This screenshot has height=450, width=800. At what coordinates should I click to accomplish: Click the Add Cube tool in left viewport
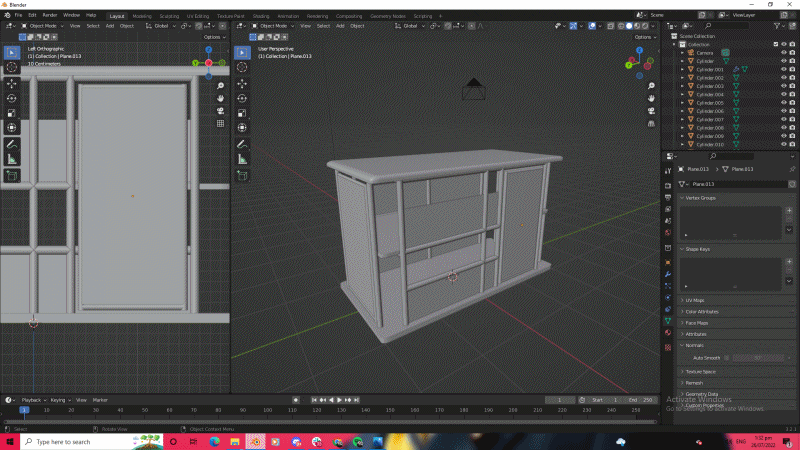coord(12,176)
